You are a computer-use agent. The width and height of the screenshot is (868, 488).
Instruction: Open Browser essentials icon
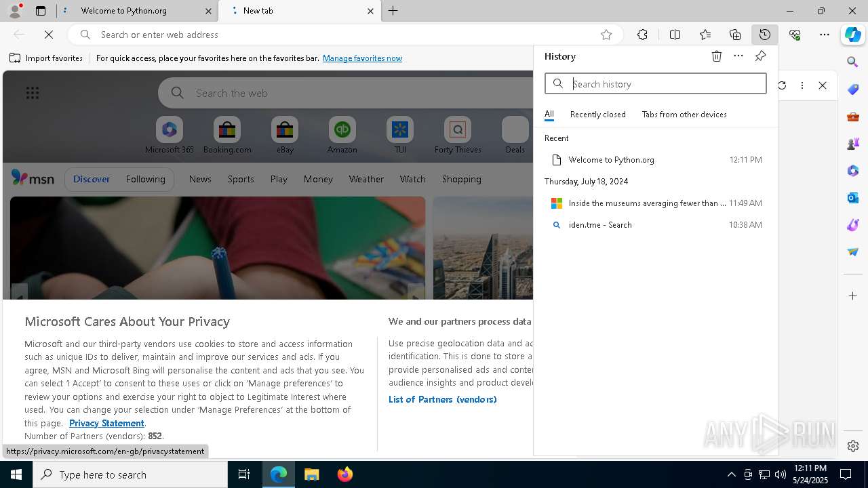coord(795,35)
